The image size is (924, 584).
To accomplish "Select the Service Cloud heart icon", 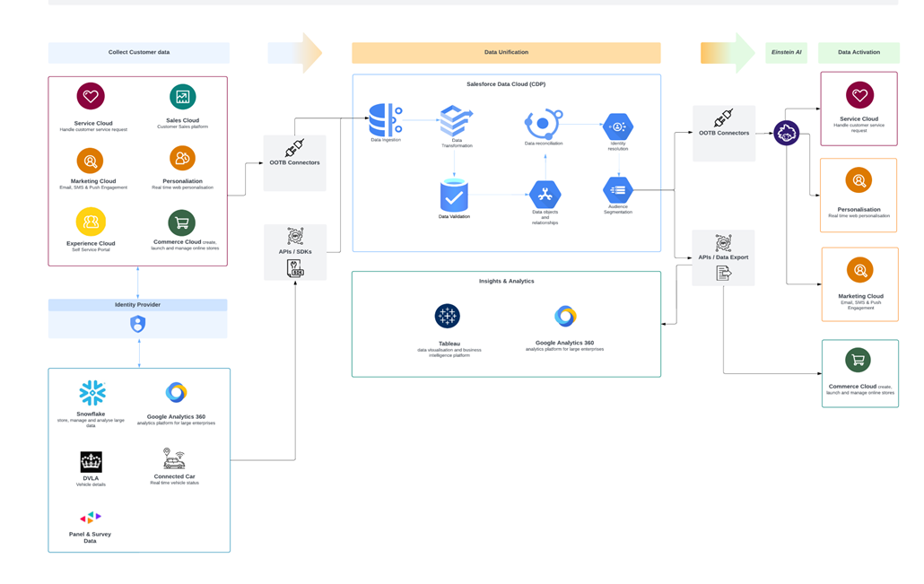I will [x=90, y=94].
